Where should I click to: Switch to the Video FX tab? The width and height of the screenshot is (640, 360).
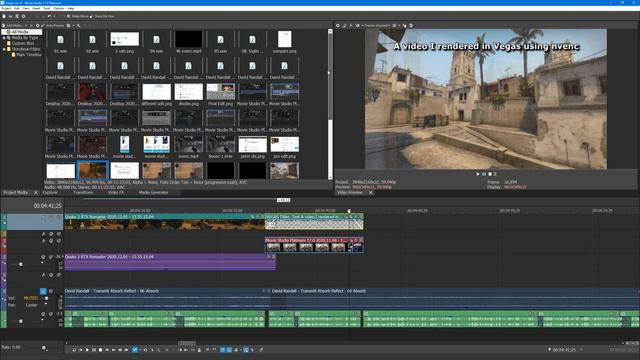(x=116, y=193)
